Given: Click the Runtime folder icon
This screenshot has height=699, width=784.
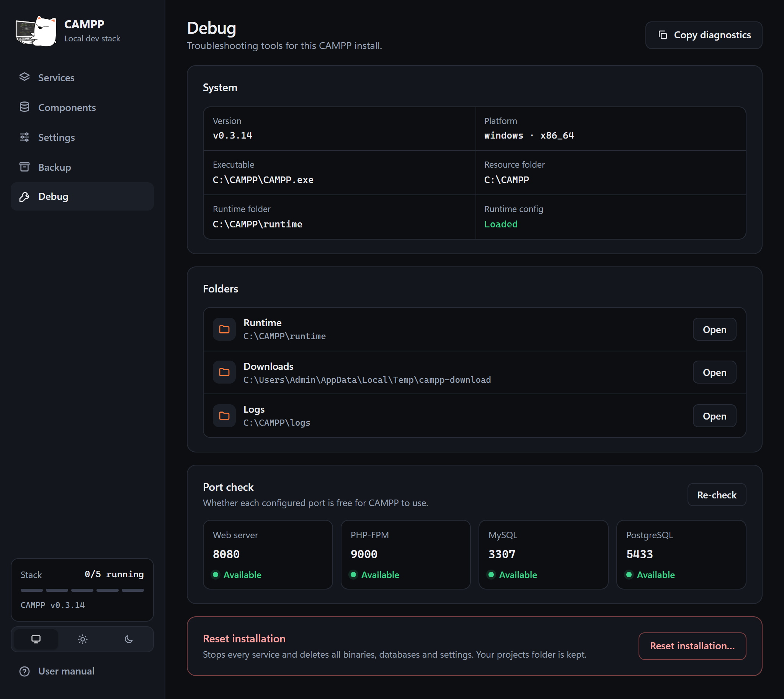Looking at the screenshot, I should coord(224,329).
